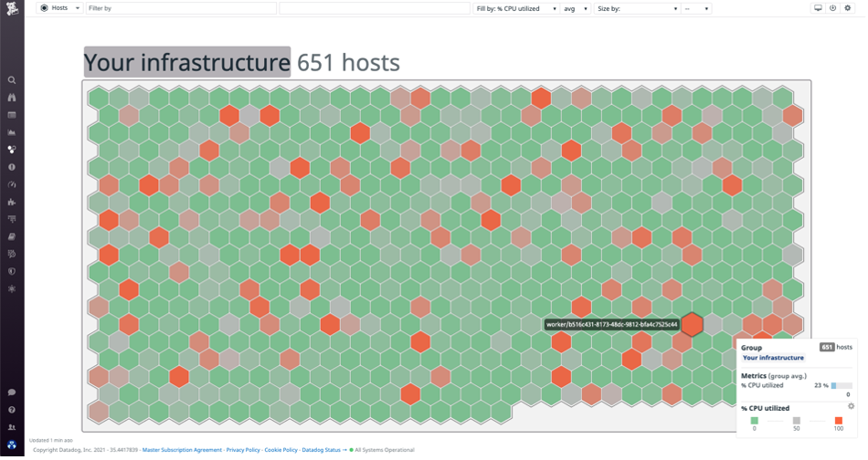The width and height of the screenshot is (868, 460).
Task: Open the Master Subscription Agreement link
Action: (182, 450)
